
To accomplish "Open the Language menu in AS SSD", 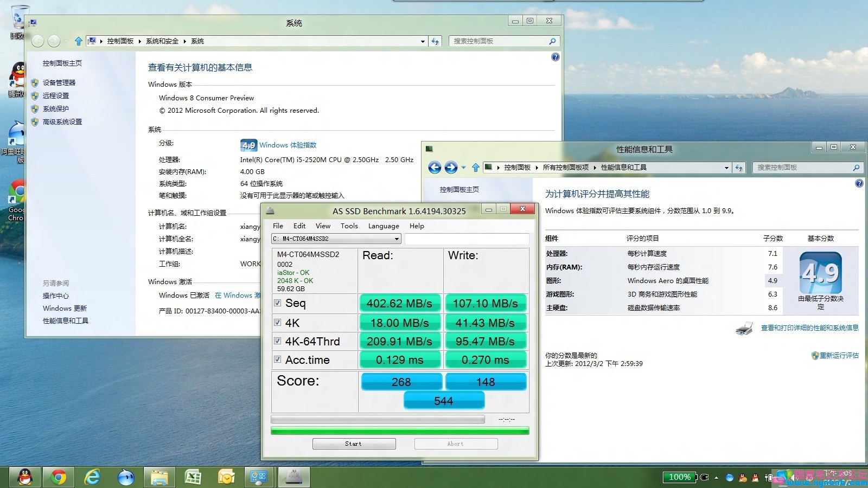I will pos(384,226).
